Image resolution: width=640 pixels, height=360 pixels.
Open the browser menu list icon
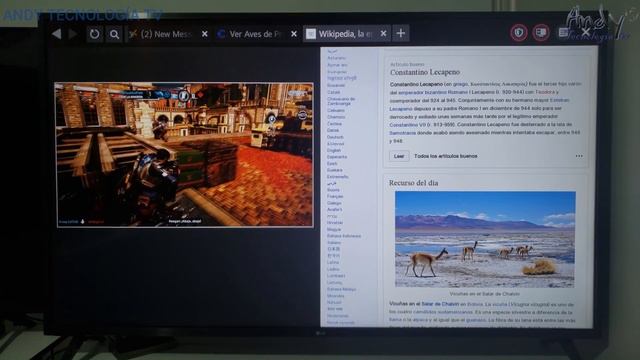point(563,33)
